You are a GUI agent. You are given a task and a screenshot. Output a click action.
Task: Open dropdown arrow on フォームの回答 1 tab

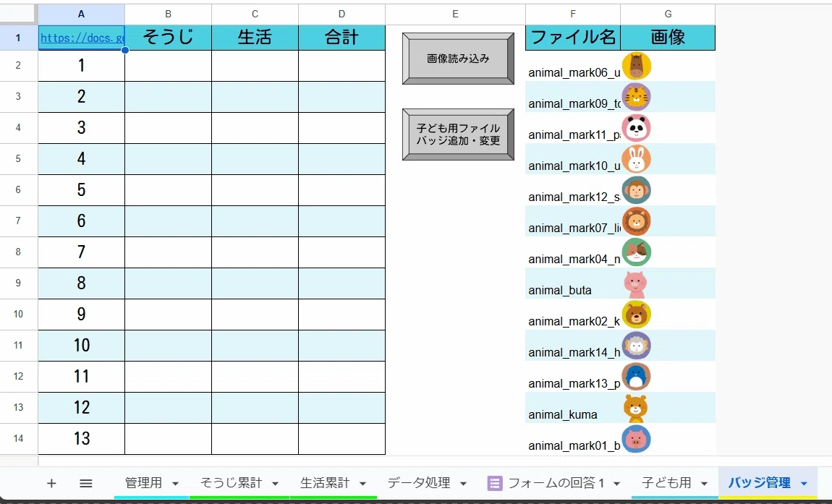point(616,483)
